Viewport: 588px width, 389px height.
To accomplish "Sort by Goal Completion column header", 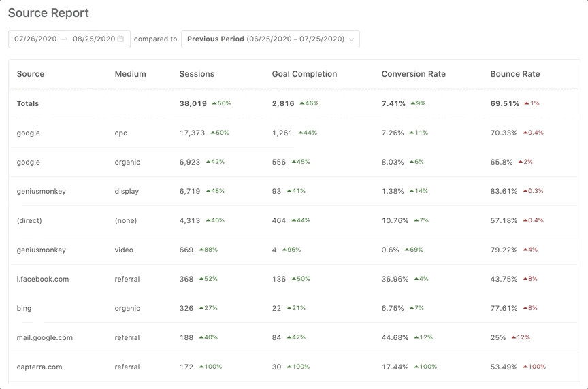I will (x=304, y=74).
